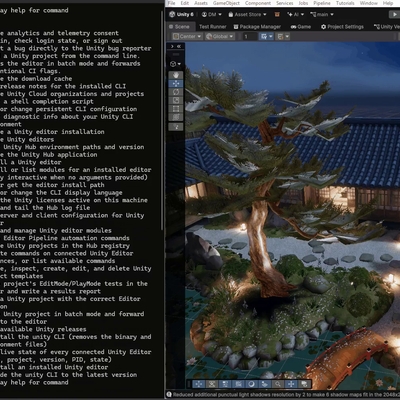
Task: Click the last icon in bottom overlay toolbar
Action: coord(304,384)
